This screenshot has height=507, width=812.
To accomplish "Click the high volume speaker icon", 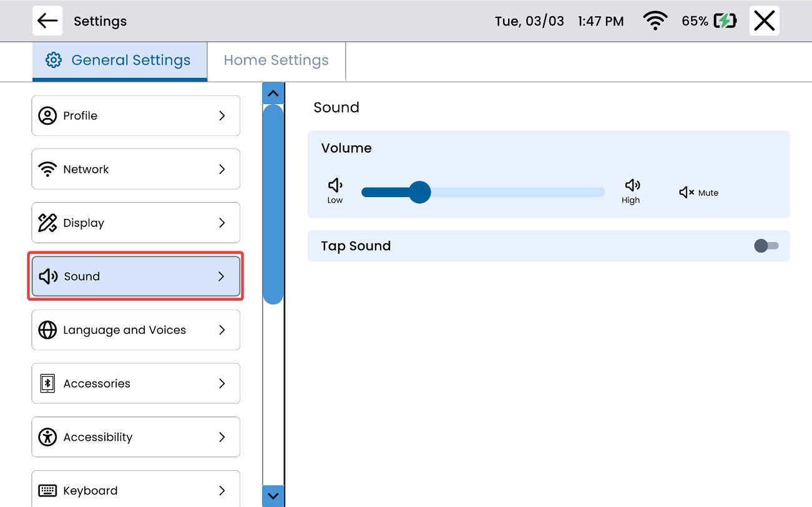I will point(632,185).
